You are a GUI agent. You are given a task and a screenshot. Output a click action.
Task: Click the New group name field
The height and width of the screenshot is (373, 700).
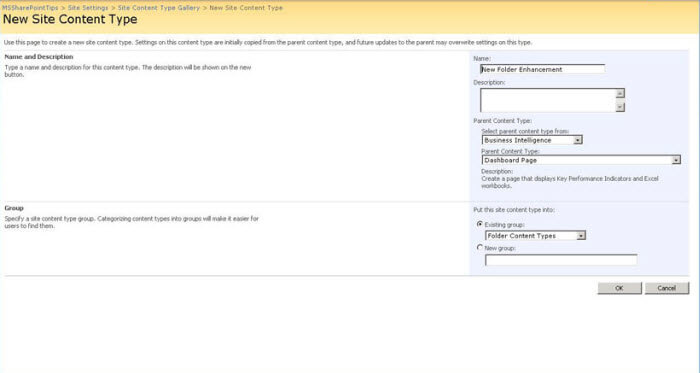561,260
